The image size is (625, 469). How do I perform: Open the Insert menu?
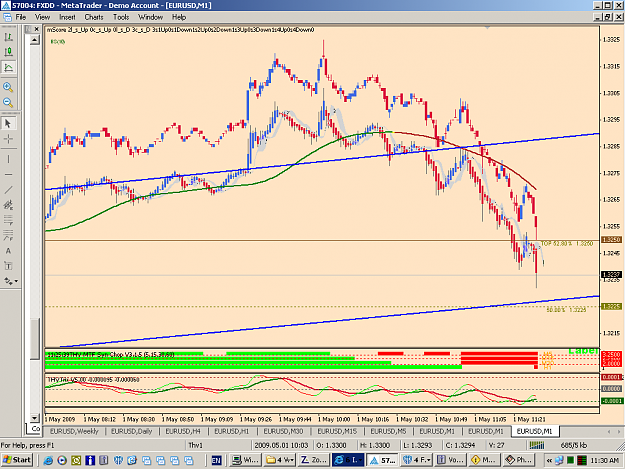[67, 17]
